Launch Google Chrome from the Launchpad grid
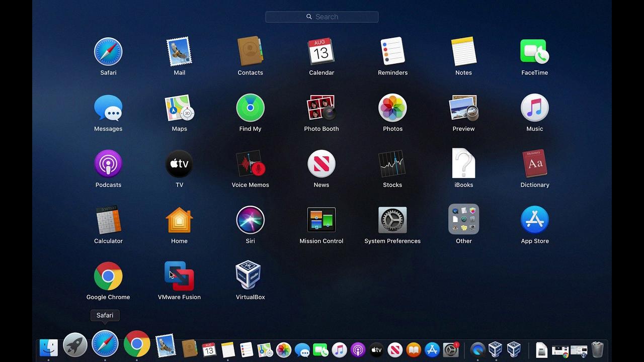644x362 pixels. pyautogui.click(x=108, y=276)
